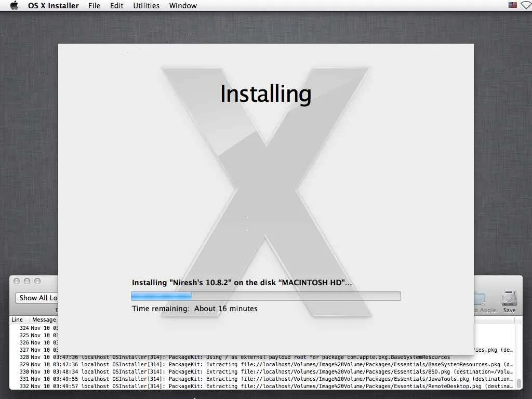The height and width of the screenshot is (399, 532).
Task: Select log line 327
Action: click(x=34, y=350)
